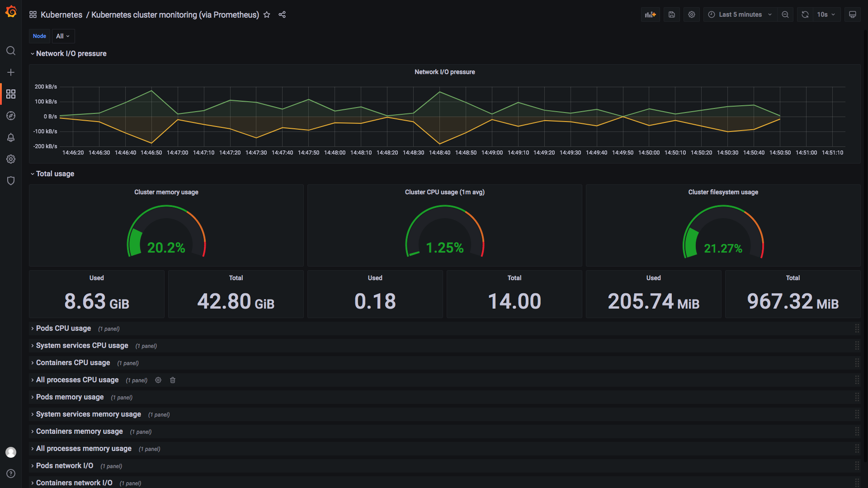Click the 200 kB/s y-axis label

[x=46, y=87]
